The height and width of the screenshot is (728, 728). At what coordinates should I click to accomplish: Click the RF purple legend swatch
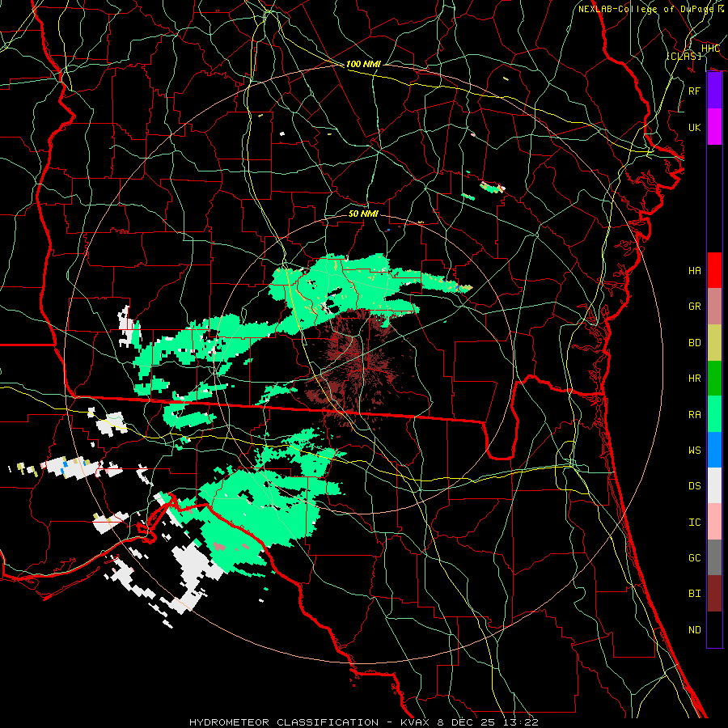[x=714, y=91]
